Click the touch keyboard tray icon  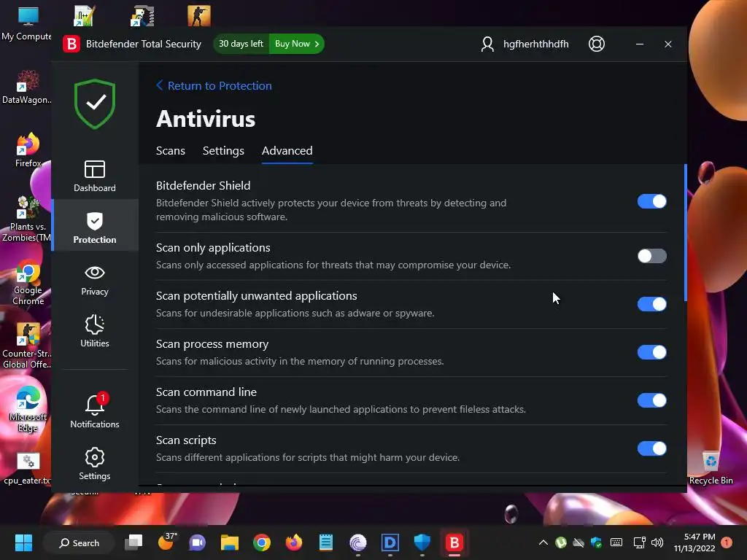(x=616, y=542)
